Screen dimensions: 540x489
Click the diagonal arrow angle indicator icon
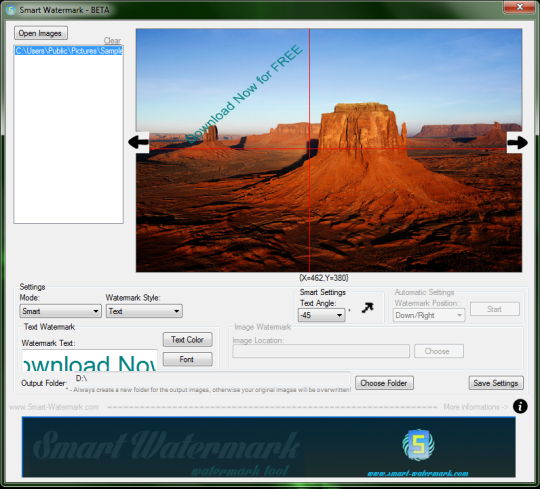(367, 308)
